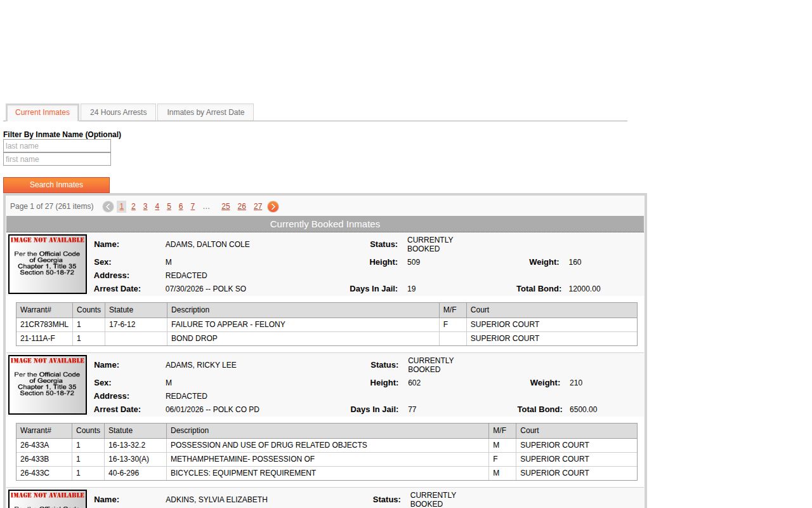812x508 pixels.
Task: Go to page 1 of results
Action: (x=121, y=206)
